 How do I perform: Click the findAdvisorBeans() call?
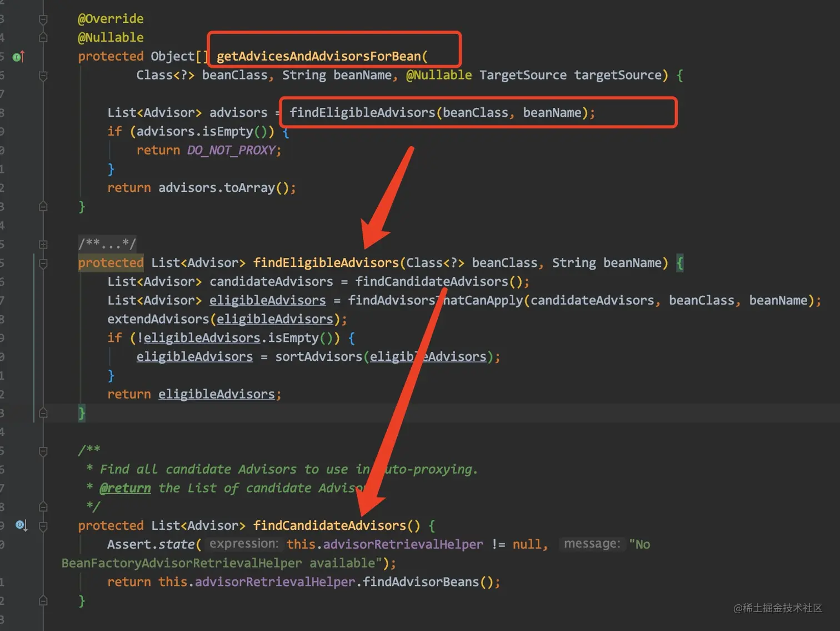427,582
